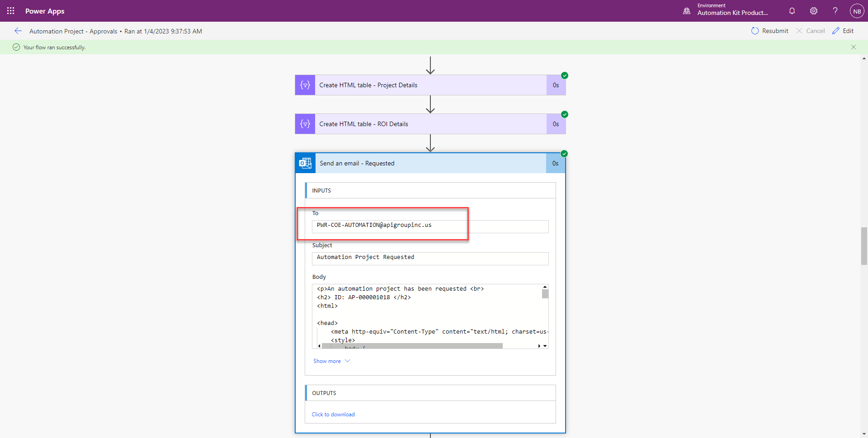Click the Outlook icon on Send an email action

click(x=305, y=163)
